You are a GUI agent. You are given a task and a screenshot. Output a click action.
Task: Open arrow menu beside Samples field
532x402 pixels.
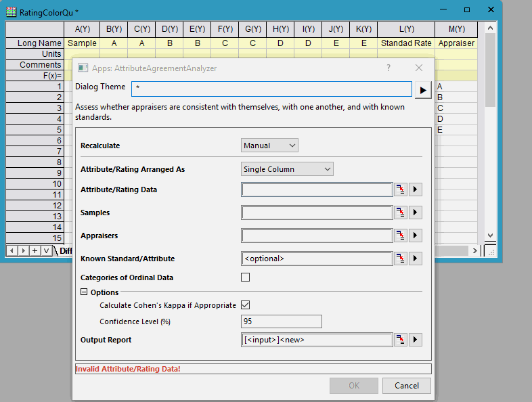click(x=416, y=213)
